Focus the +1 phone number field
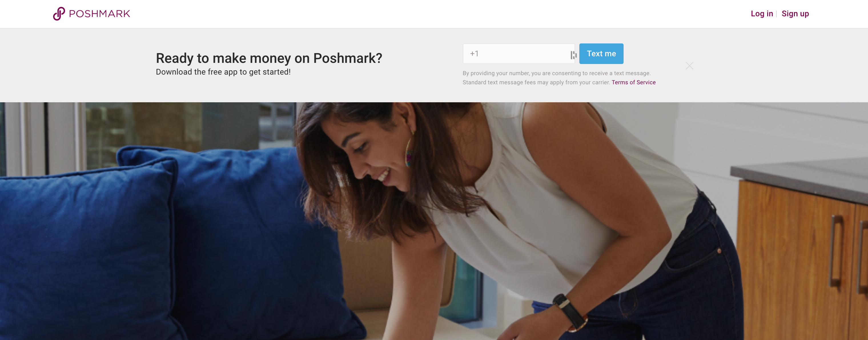 click(519, 54)
